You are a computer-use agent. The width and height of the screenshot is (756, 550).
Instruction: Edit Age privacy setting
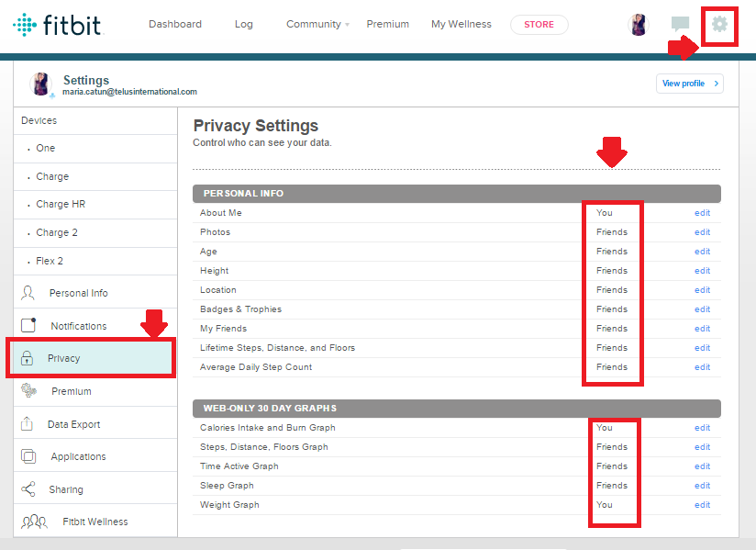[702, 252]
